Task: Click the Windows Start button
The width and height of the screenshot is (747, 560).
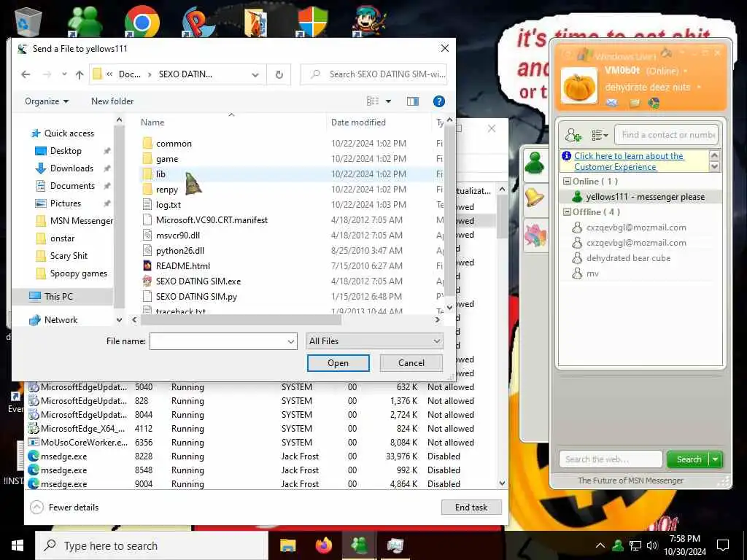Action: pos(18,545)
